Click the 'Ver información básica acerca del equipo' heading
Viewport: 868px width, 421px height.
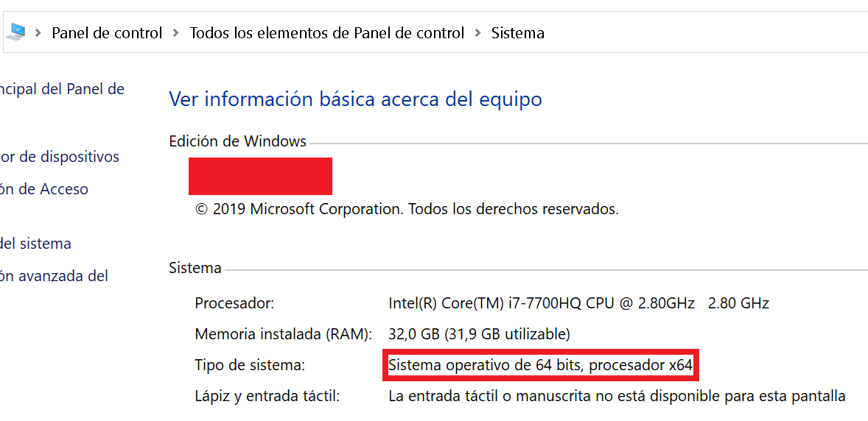(x=355, y=99)
